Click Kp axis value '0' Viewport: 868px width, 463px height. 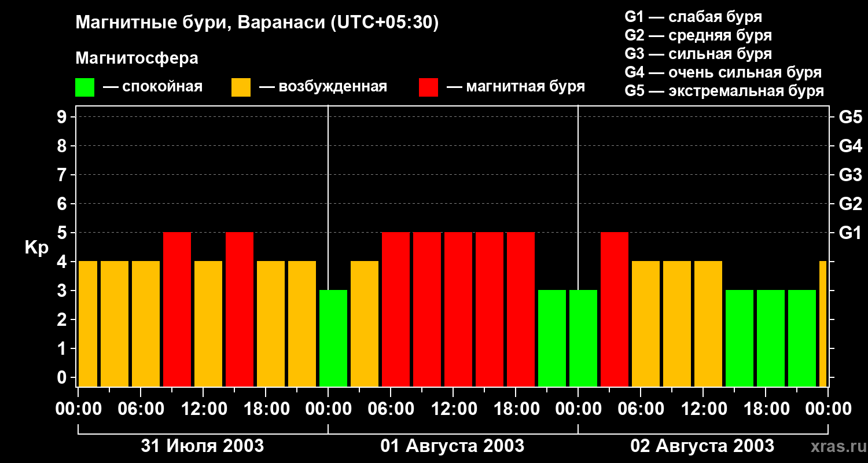[63, 377]
